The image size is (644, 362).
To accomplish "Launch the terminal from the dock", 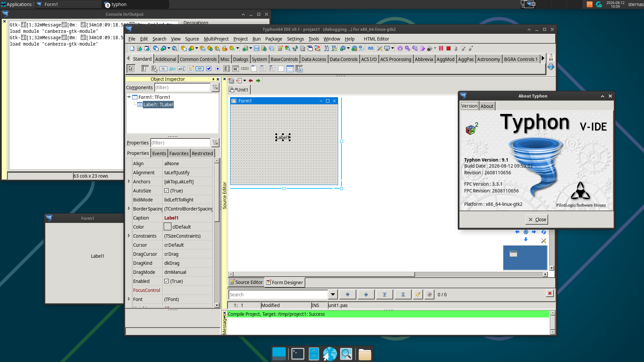I will (x=298, y=354).
